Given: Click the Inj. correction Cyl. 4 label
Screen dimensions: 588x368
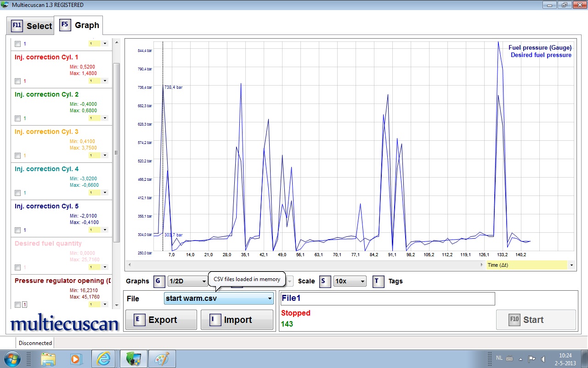Looking at the screenshot, I should (46, 169).
